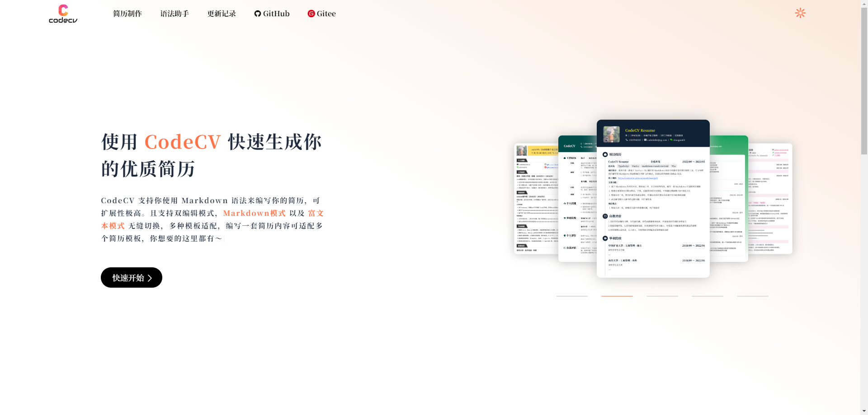Click the scrollbar up arrow
Screen dimensions: 868x415
[864, 4]
